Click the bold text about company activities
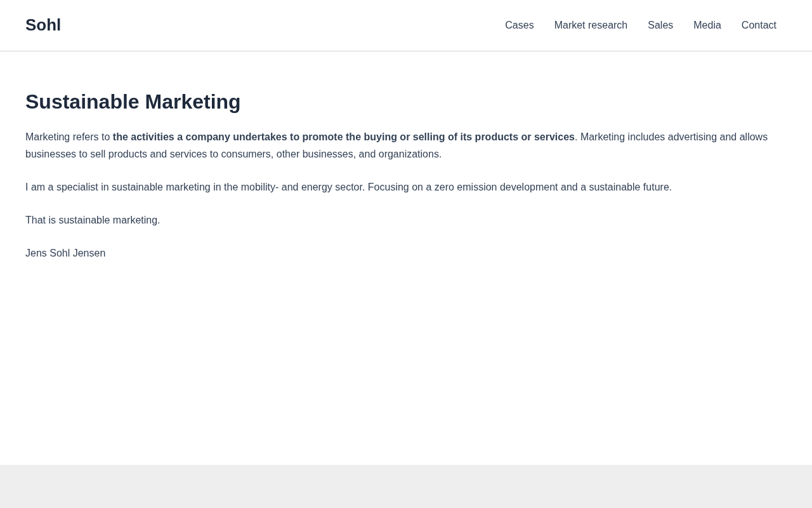This screenshot has width=812, height=508. pyautogui.click(x=343, y=137)
